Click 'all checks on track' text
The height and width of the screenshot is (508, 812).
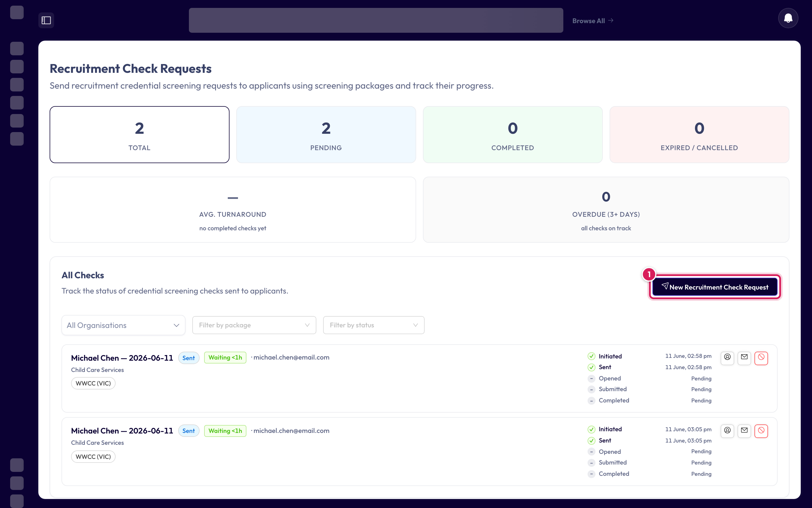[606, 229]
